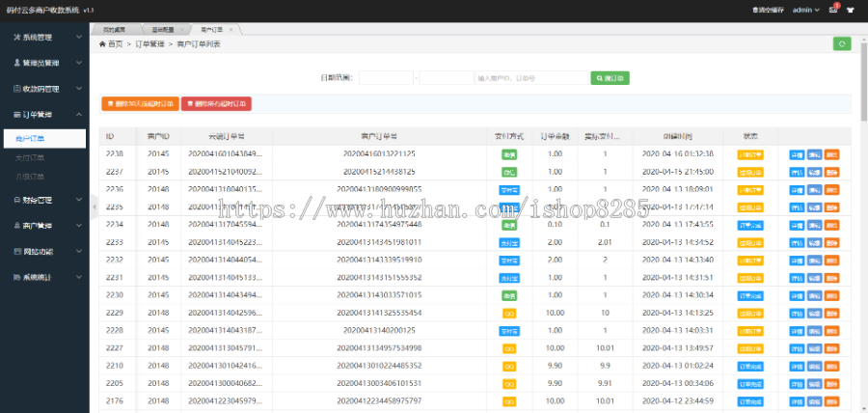Viewport: 868px width, 413px height.
Task: Click the orange 删除30天前超时订单 button
Action: click(x=140, y=103)
